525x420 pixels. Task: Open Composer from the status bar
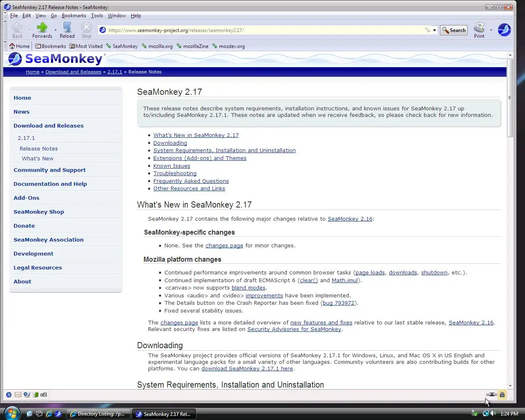point(27,395)
